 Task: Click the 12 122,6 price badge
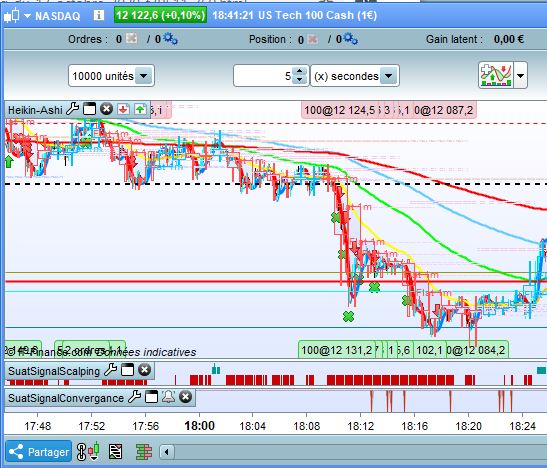coord(160,15)
